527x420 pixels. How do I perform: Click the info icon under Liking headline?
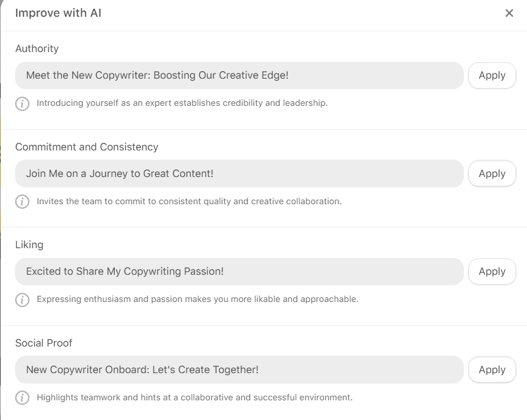22,299
